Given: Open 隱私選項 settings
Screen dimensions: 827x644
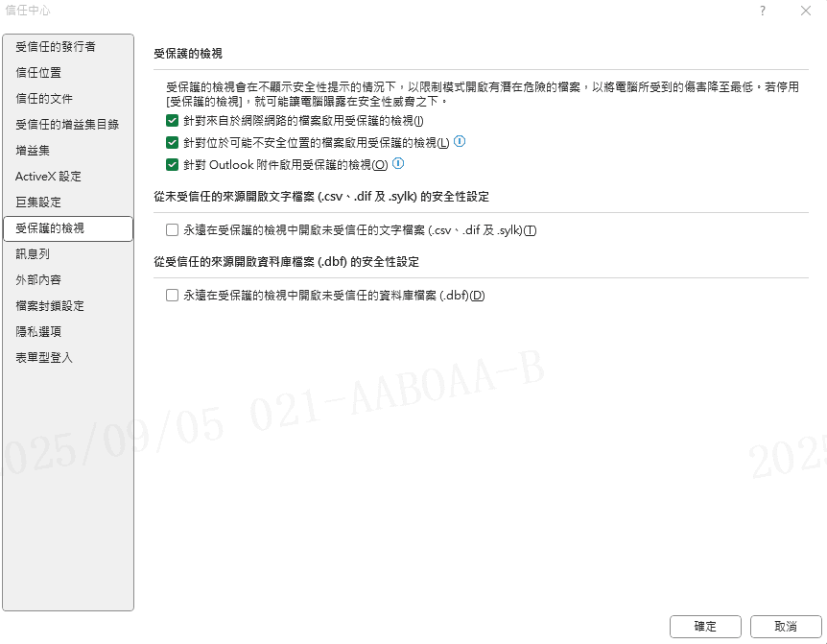Looking at the screenshot, I should click(38, 332).
